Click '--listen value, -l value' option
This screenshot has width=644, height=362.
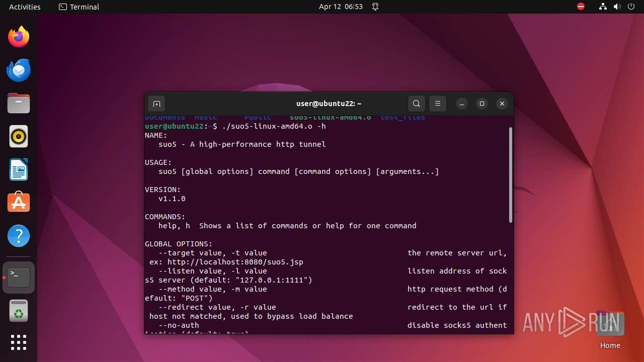tap(213, 271)
